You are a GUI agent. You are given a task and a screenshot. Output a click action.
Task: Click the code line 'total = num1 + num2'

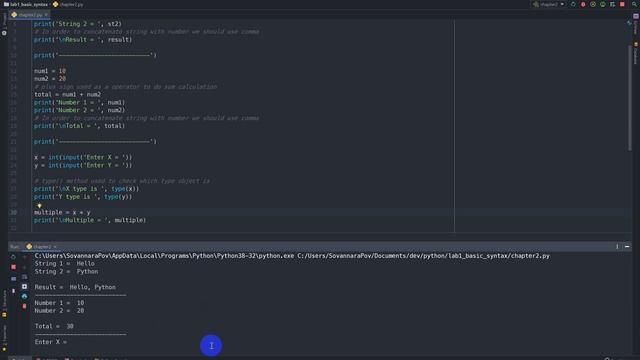point(67,94)
